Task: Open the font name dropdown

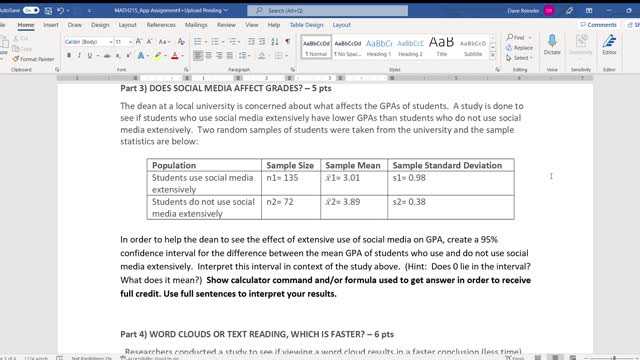Action: click(x=111, y=42)
